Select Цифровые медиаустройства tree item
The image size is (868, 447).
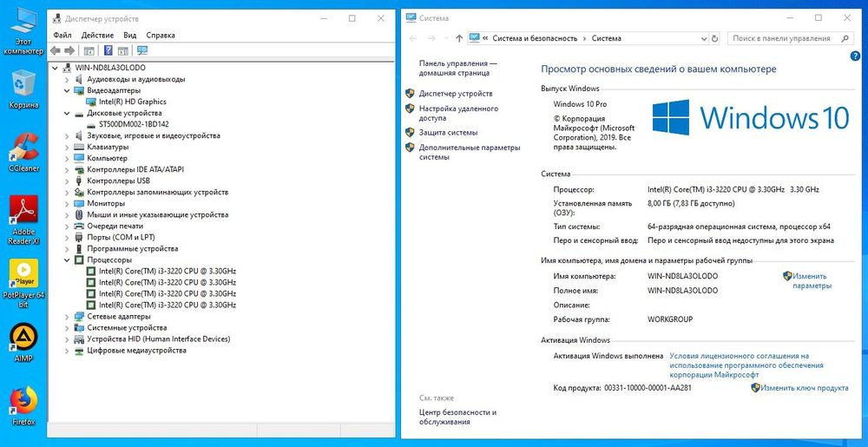pyautogui.click(x=137, y=350)
